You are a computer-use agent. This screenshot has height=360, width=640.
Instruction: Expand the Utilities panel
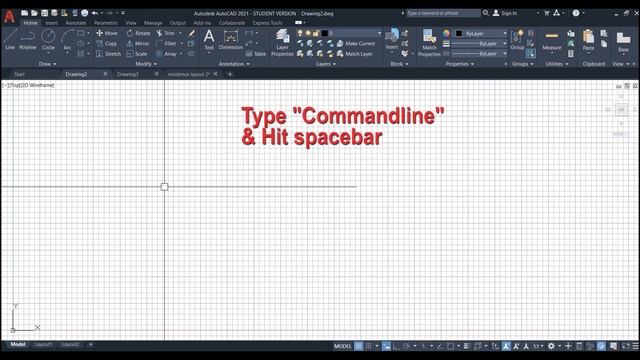(557, 64)
